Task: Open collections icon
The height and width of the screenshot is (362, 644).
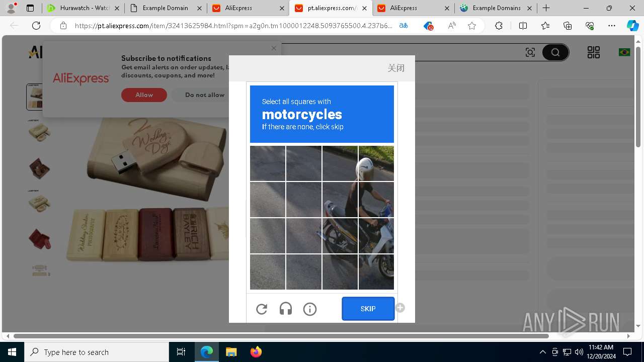Action: coord(568,26)
